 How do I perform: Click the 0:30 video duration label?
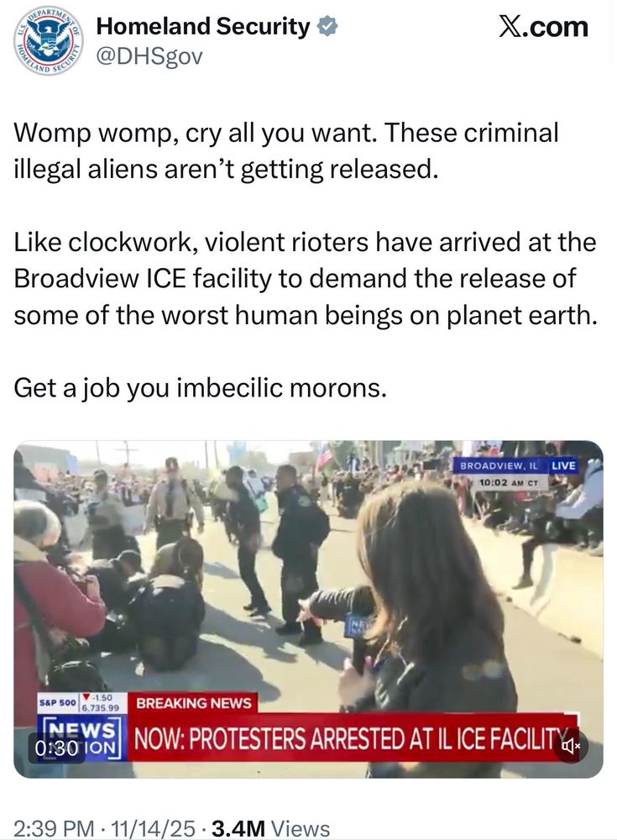[56, 748]
